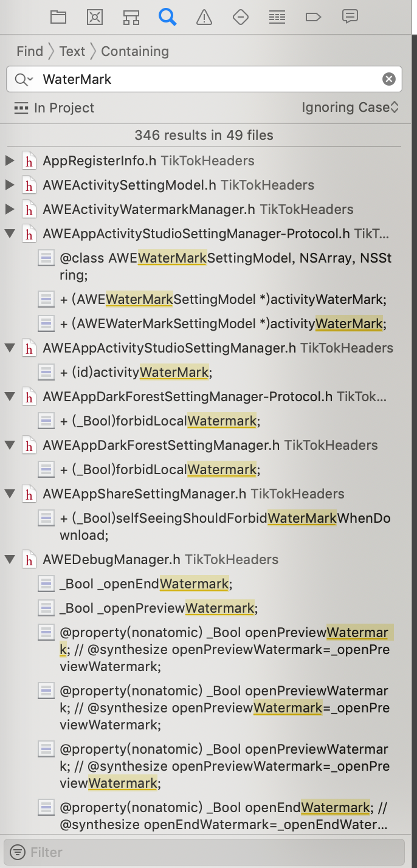Click the header icon of AWEActivityWatermarkManager.h
417x868 pixels.
[x=28, y=209]
